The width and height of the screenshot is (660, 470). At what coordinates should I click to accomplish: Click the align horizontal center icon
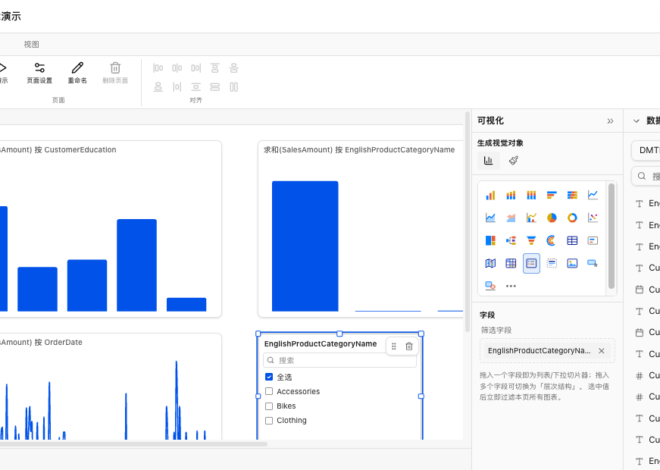pos(177,68)
